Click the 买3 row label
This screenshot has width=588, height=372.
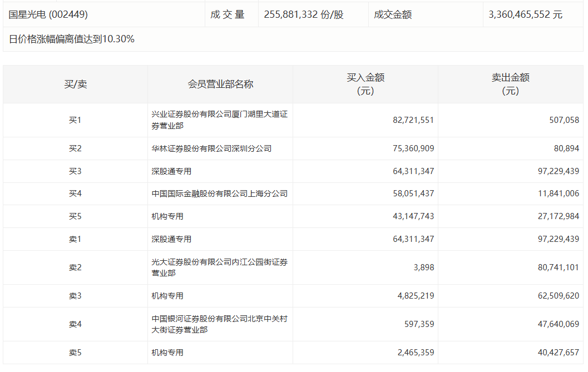click(75, 171)
